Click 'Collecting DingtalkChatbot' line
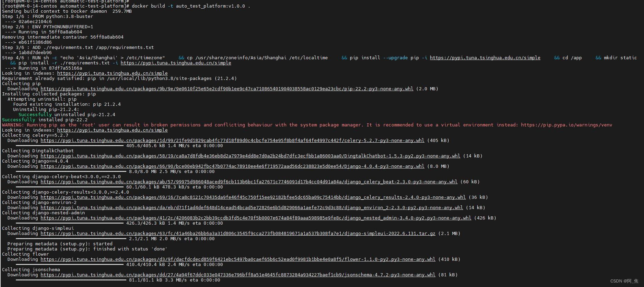 [38, 151]
